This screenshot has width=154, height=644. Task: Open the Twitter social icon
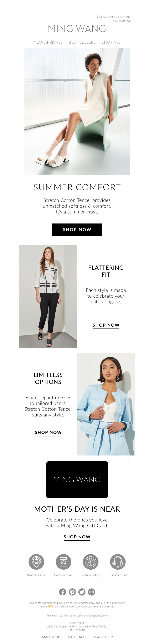pos(82,592)
